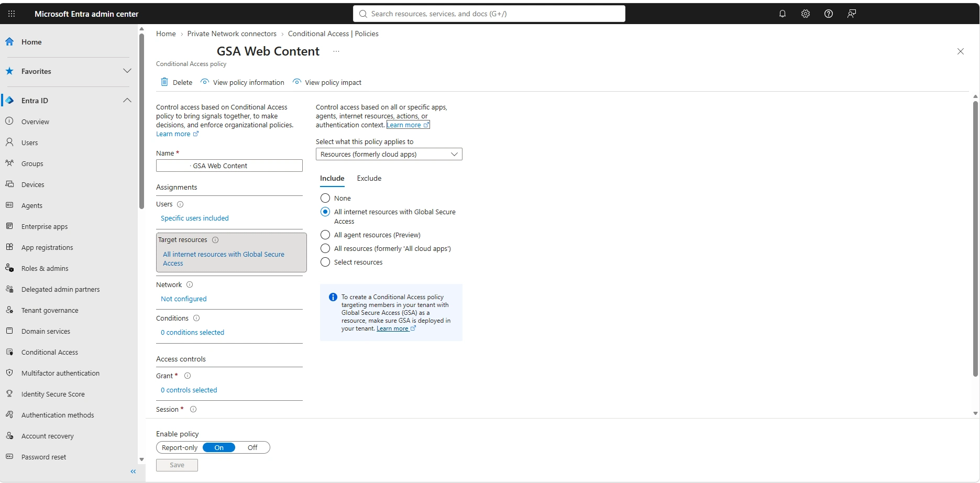Open the Resources (formerly cloud apps) dropdown

click(x=389, y=154)
